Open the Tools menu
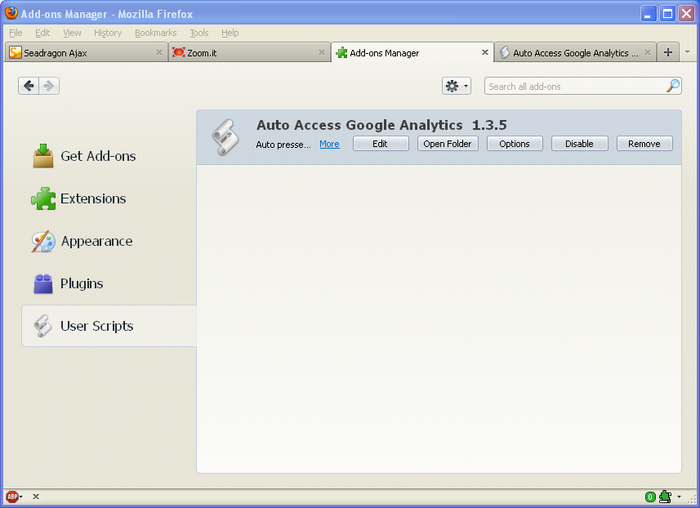 [199, 33]
